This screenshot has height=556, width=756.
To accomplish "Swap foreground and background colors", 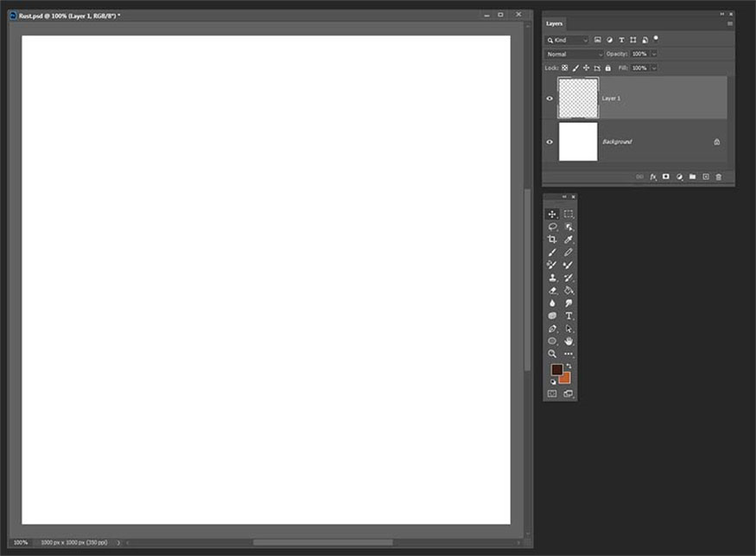I will coord(569,366).
